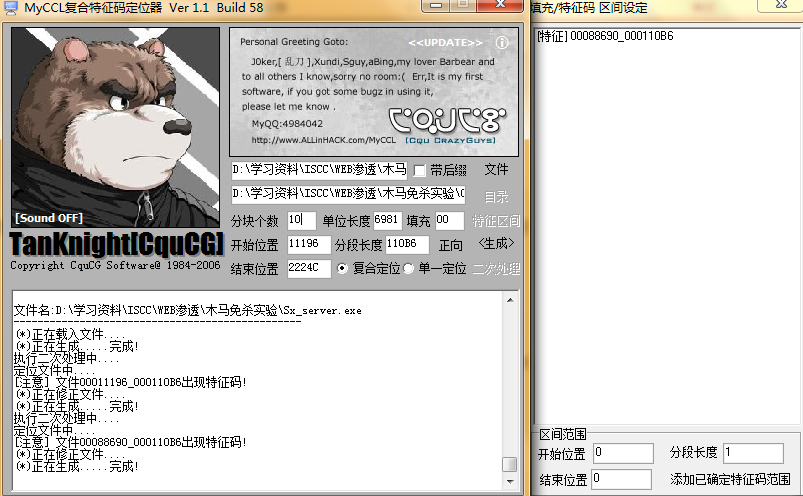Click the MyQQ:4984042 text

pos(287,123)
